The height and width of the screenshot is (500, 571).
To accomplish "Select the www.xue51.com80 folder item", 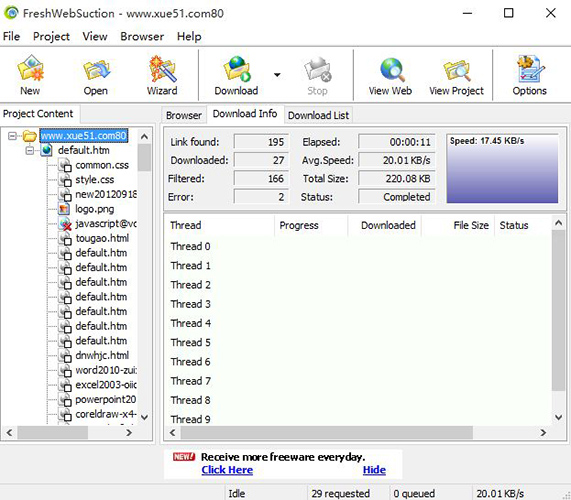I will coord(84,135).
